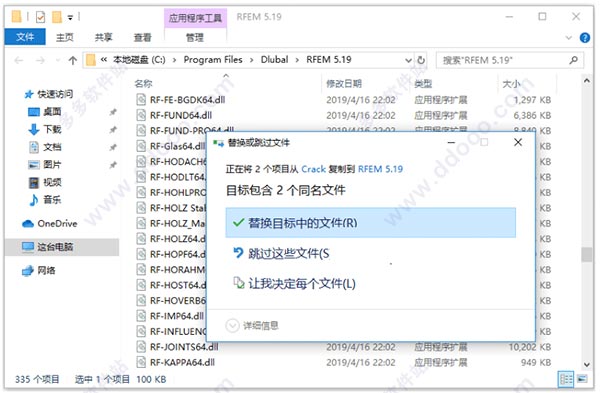The height and width of the screenshot is (393, 600).
Task: Expand the chevron after Dlubal in path
Action: coord(297,60)
